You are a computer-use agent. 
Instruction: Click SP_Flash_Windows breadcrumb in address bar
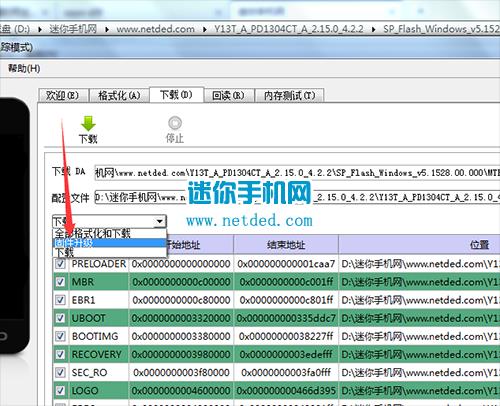coord(441,29)
